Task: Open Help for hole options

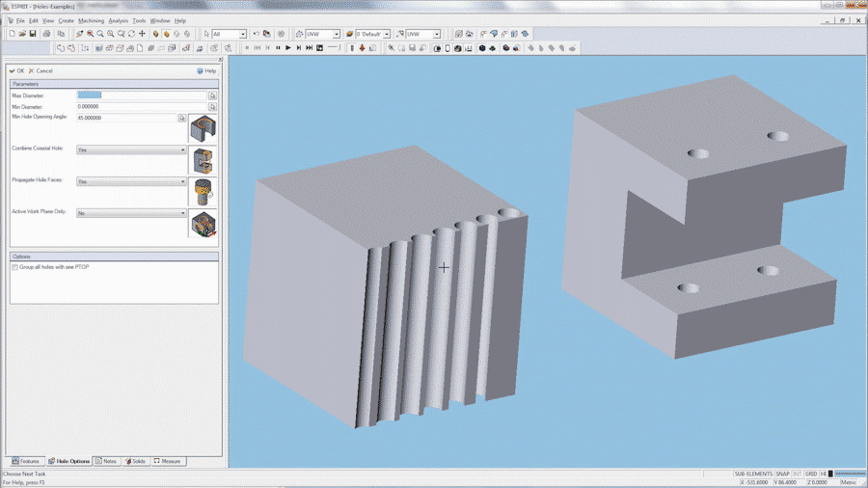Action: pyautogui.click(x=206, y=70)
